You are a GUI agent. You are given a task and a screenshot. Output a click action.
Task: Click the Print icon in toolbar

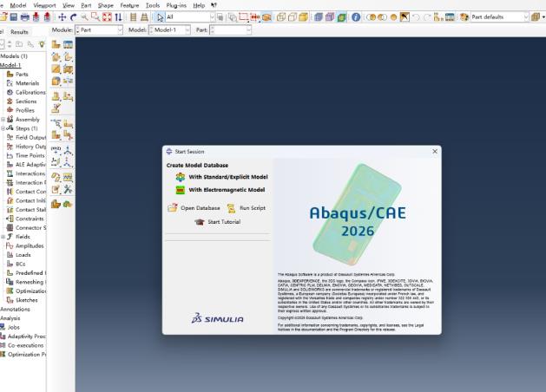coord(24,16)
